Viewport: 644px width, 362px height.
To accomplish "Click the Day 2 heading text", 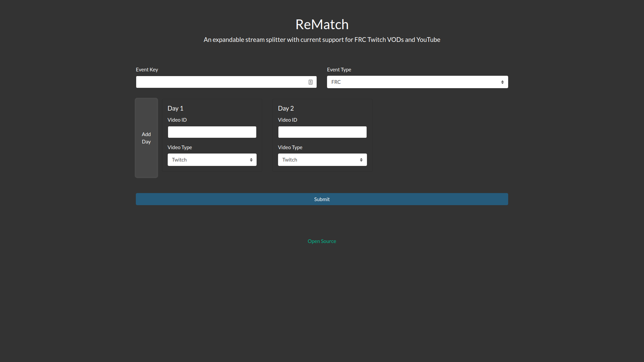I will pyautogui.click(x=286, y=108).
